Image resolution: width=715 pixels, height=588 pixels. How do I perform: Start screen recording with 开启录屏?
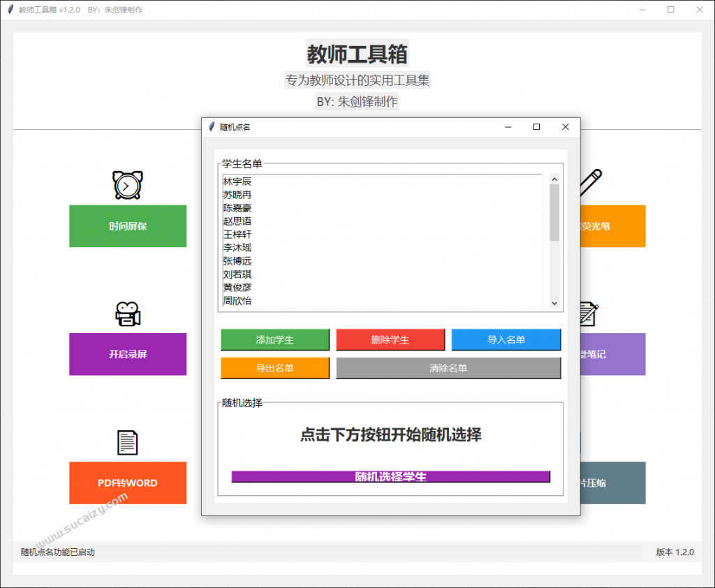click(x=128, y=354)
